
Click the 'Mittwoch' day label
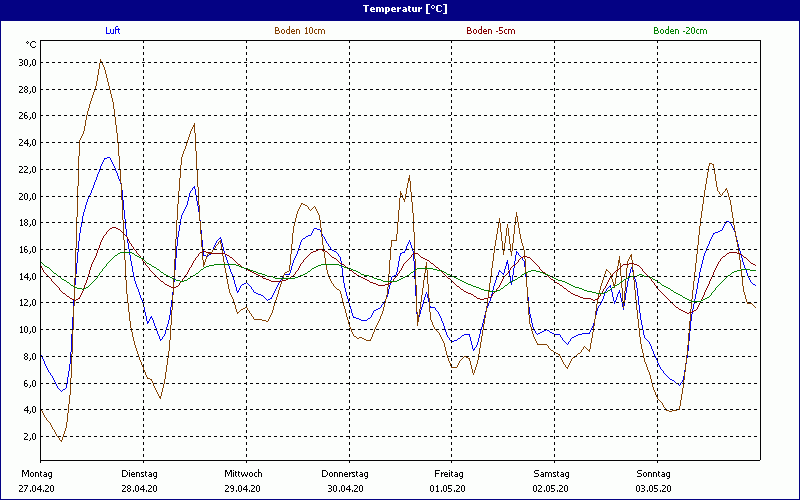243,474
